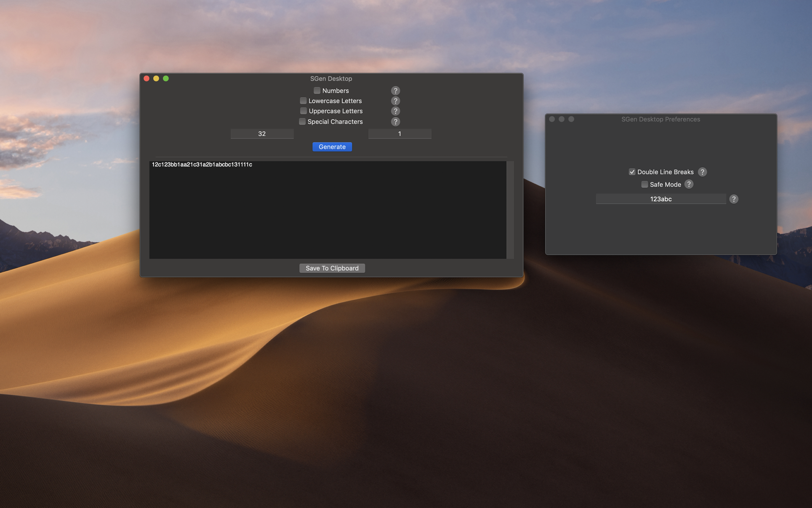Select the quantity field showing 1

399,134
